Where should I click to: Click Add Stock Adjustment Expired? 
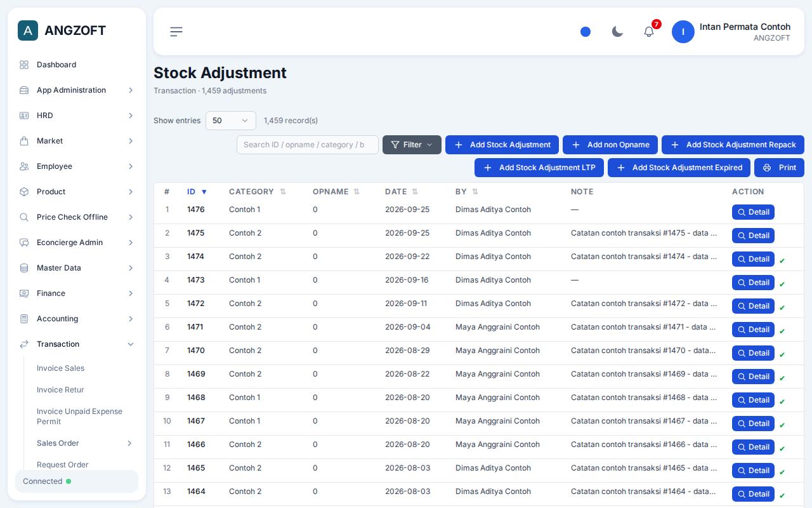tap(679, 168)
